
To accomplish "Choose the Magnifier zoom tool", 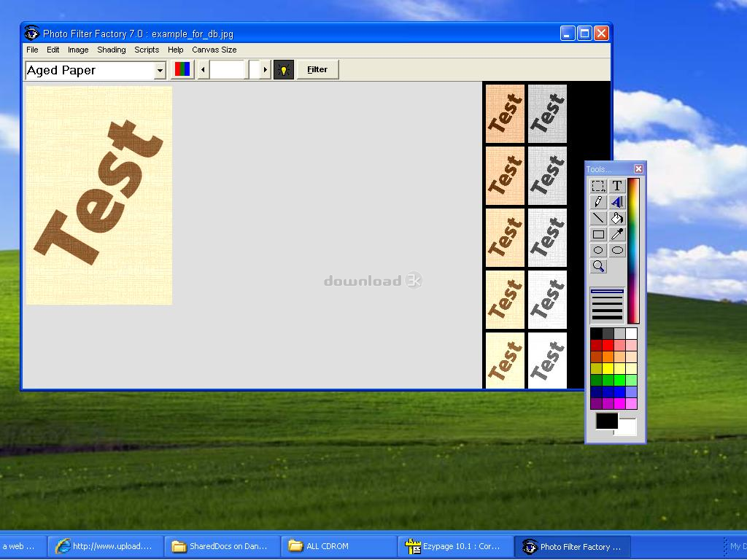I will click(x=598, y=266).
